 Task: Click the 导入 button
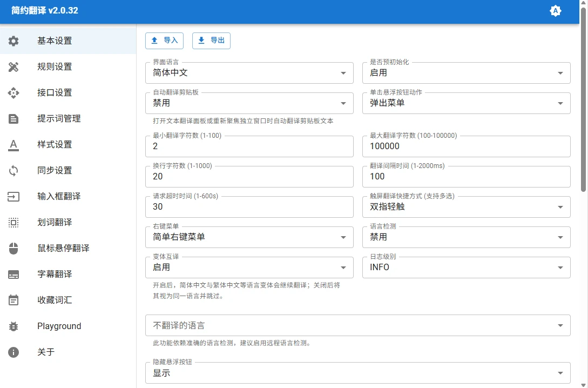(x=164, y=41)
